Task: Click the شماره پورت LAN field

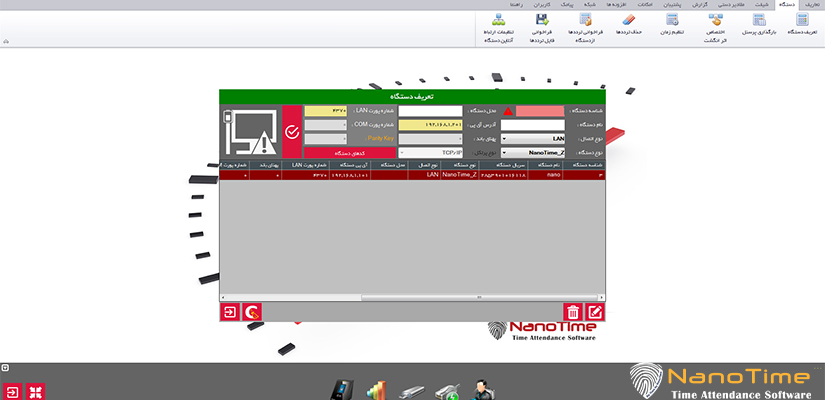Action: (x=326, y=111)
